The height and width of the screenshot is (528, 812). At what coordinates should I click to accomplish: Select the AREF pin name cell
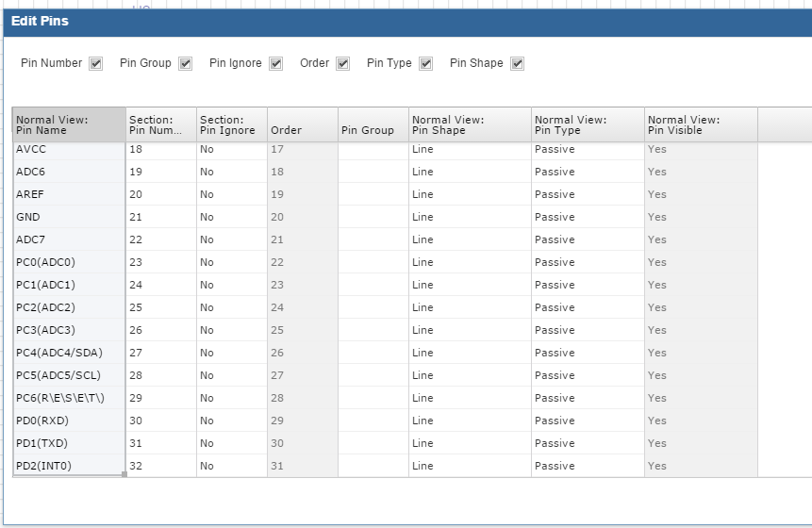(69, 194)
